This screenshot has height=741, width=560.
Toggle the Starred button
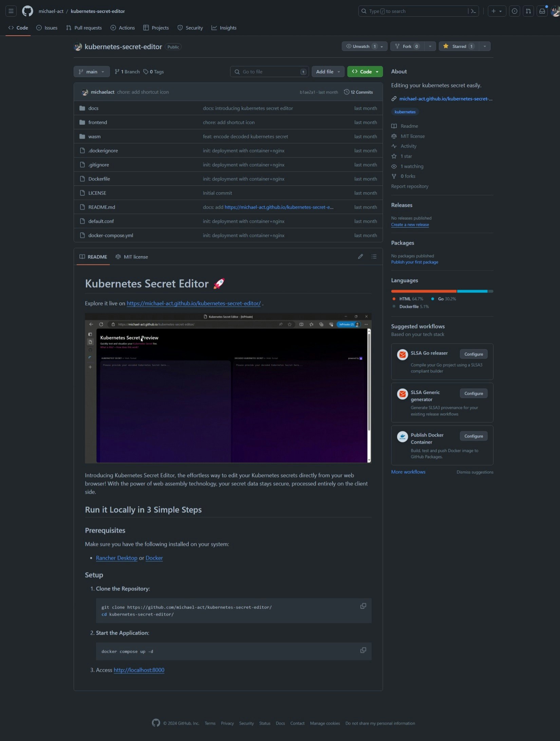tap(459, 46)
